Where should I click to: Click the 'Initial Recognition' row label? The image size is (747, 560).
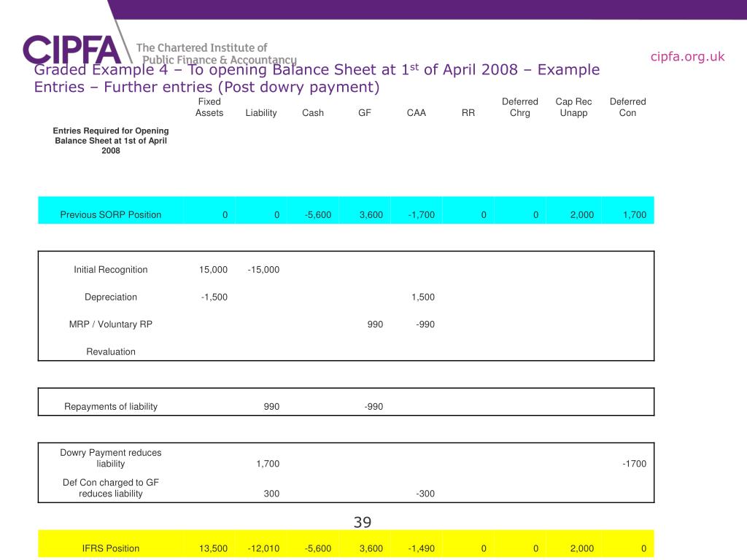pyautogui.click(x=111, y=270)
